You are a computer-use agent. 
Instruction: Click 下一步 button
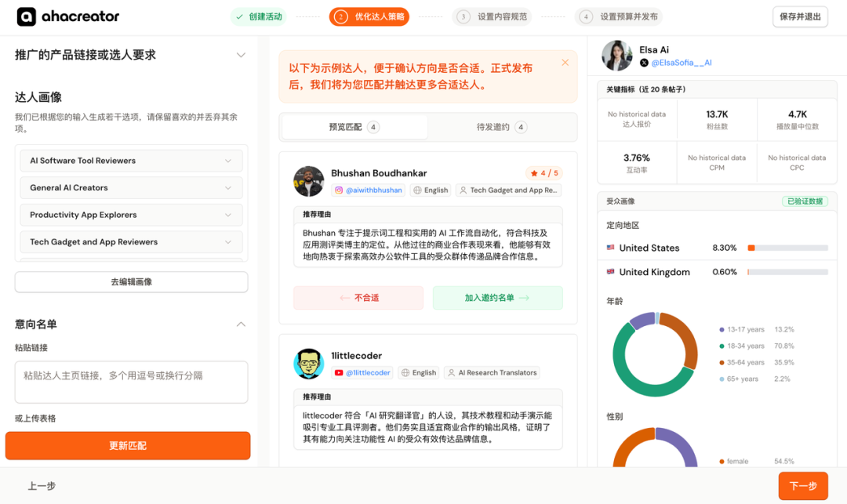(x=803, y=486)
